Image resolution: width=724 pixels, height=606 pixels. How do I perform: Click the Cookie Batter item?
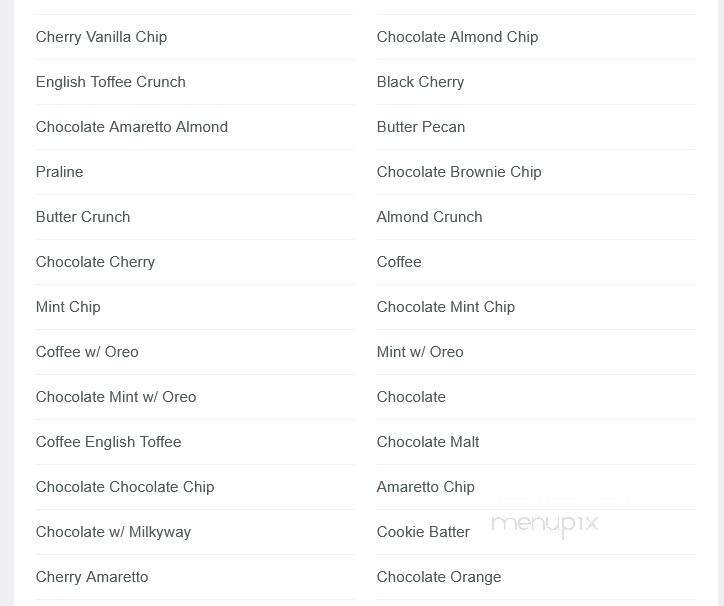click(423, 532)
